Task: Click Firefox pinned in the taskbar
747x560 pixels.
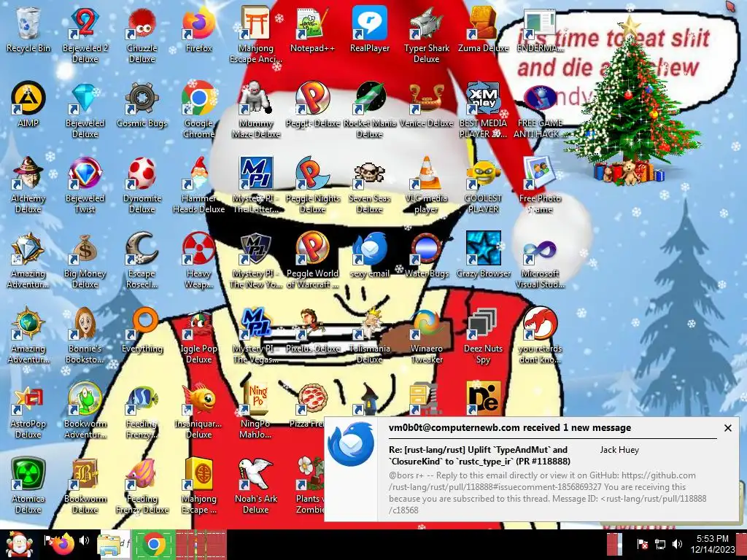Action: click(63, 542)
